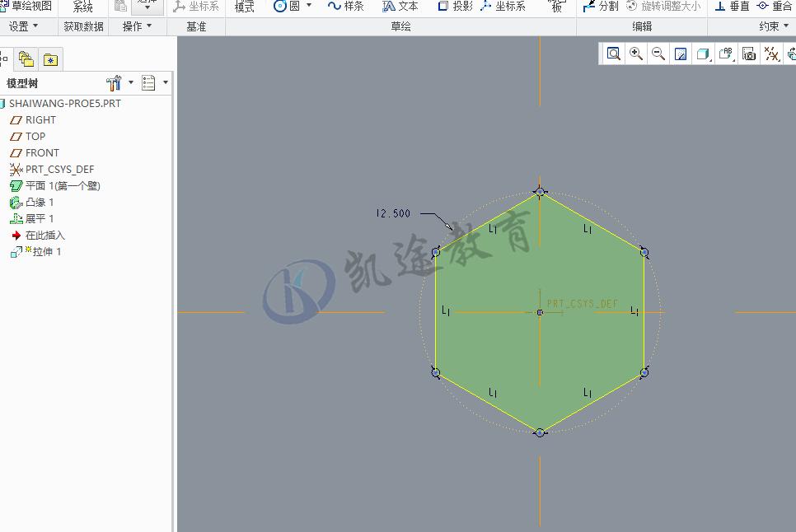Click the refit view icon in graphics toolbar
Viewport: 796px width, 532px height.
(613, 54)
